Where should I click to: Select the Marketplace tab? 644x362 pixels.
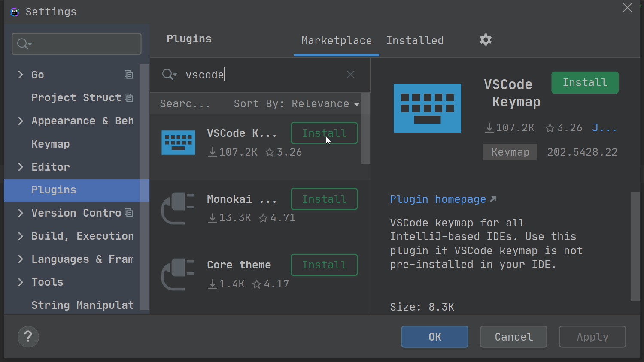click(336, 40)
